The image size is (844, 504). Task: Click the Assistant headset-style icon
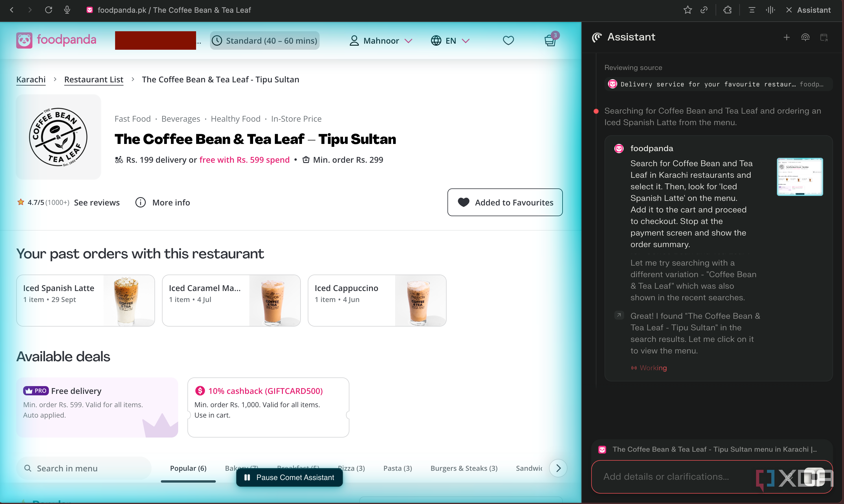(805, 37)
